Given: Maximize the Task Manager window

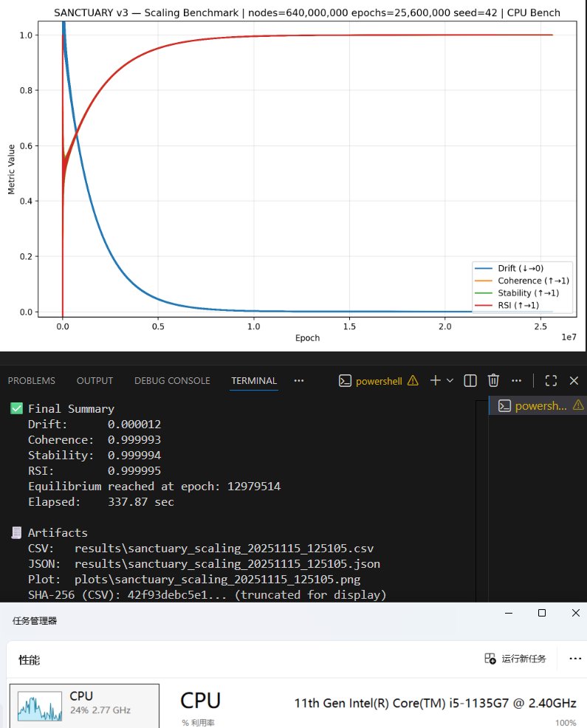Looking at the screenshot, I should click(542, 613).
